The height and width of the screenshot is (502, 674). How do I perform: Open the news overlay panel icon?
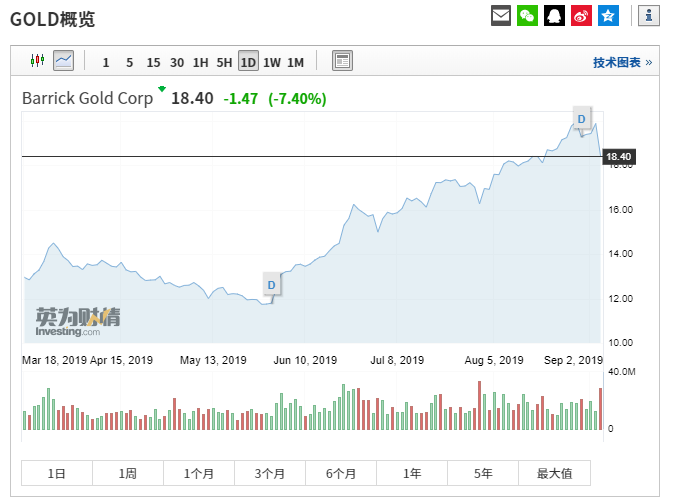342,61
